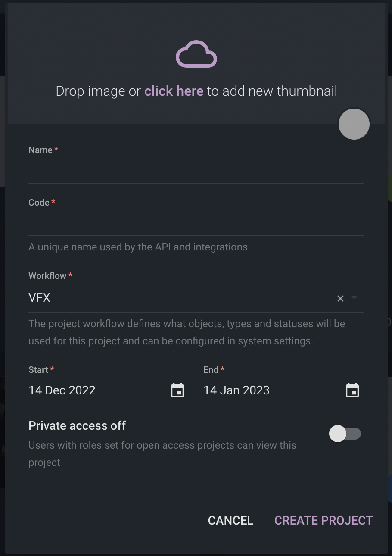Viewport: 392px width, 556px height.
Task: Toggle the Private access switch
Action: point(345,434)
